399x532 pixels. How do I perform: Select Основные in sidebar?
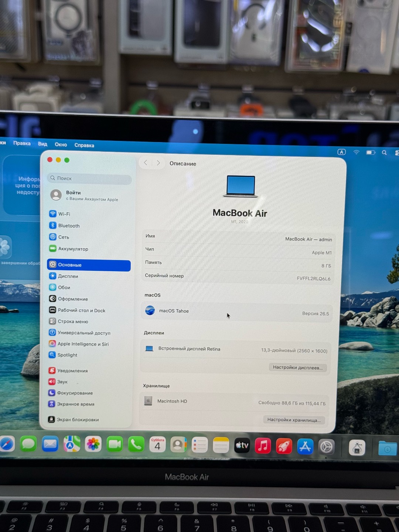pyautogui.click(x=89, y=265)
